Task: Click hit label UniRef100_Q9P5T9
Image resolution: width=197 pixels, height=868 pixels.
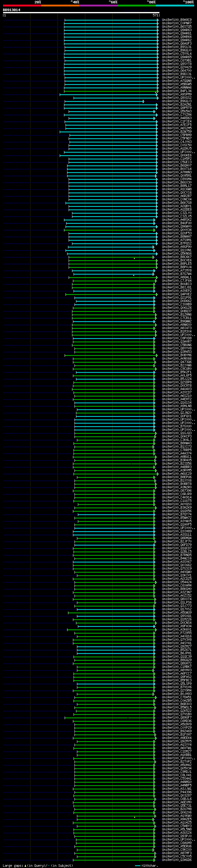Action: click(x=176, y=108)
